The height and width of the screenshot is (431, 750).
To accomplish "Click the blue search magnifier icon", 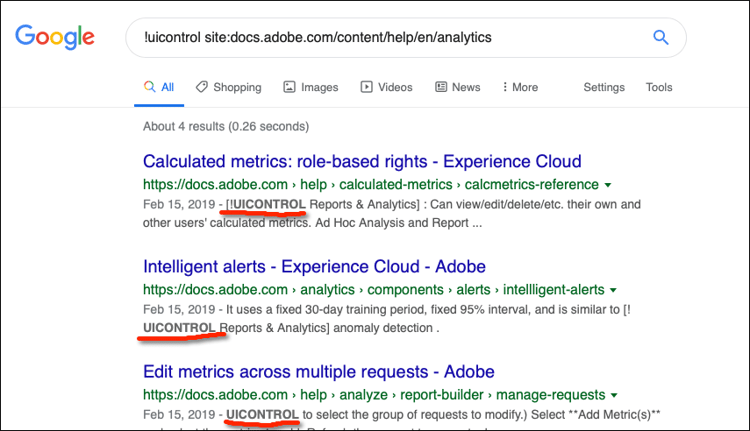I will tap(660, 38).
